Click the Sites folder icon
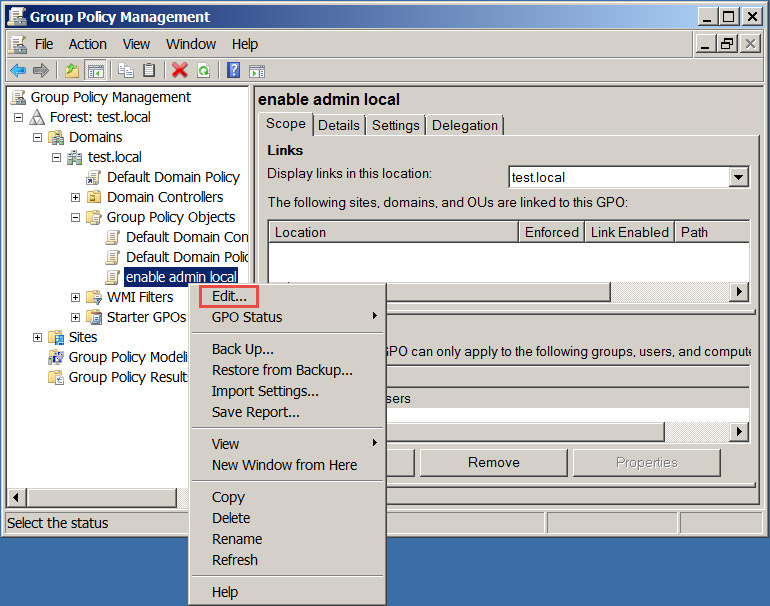Screen dimensions: 770x606 coord(56,337)
